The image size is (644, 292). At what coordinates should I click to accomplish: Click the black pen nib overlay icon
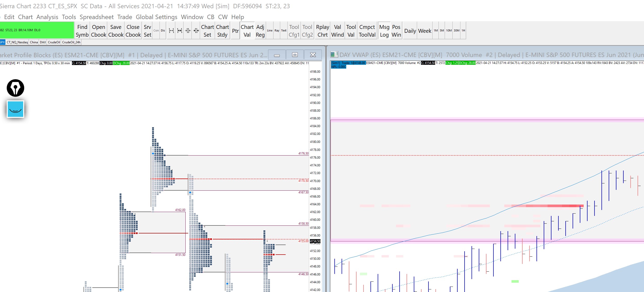click(x=15, y=88)
